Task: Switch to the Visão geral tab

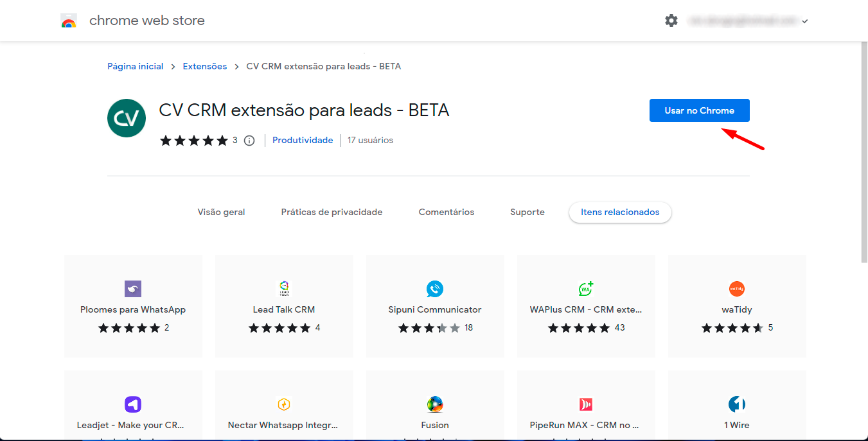Action: coord(221,212)
